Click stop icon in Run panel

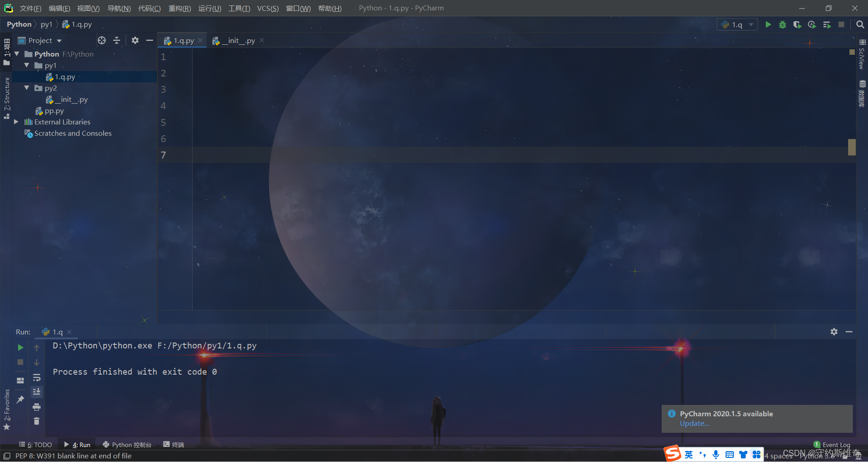(20, 362)
